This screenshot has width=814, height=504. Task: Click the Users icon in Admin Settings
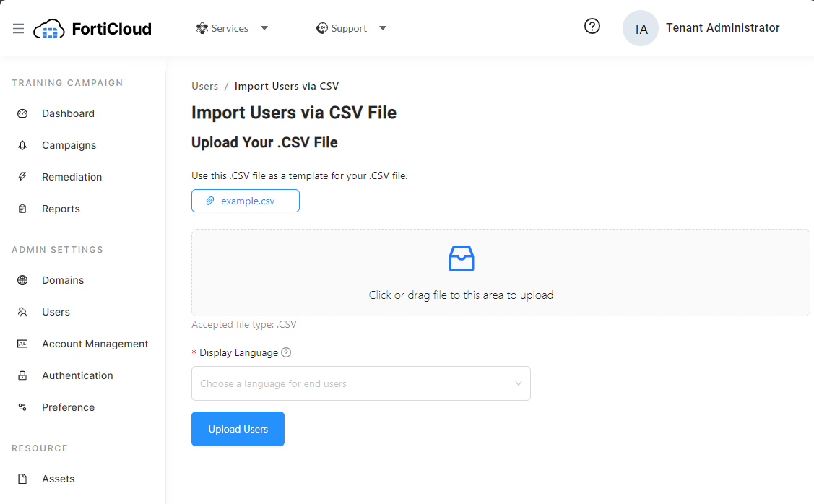click(x=21, y=312)
